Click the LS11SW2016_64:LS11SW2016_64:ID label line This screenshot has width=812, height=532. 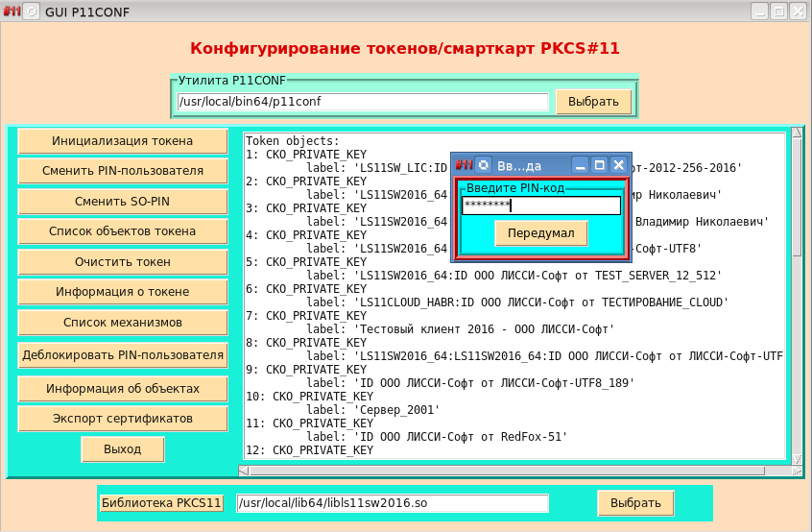(545, 356)
